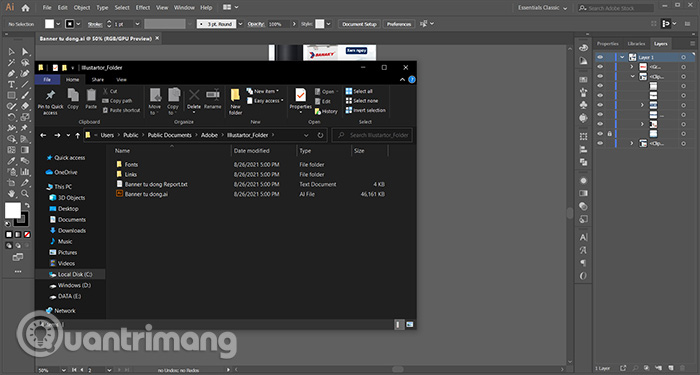Select the Direct Selection tool

tap(25, 52)
